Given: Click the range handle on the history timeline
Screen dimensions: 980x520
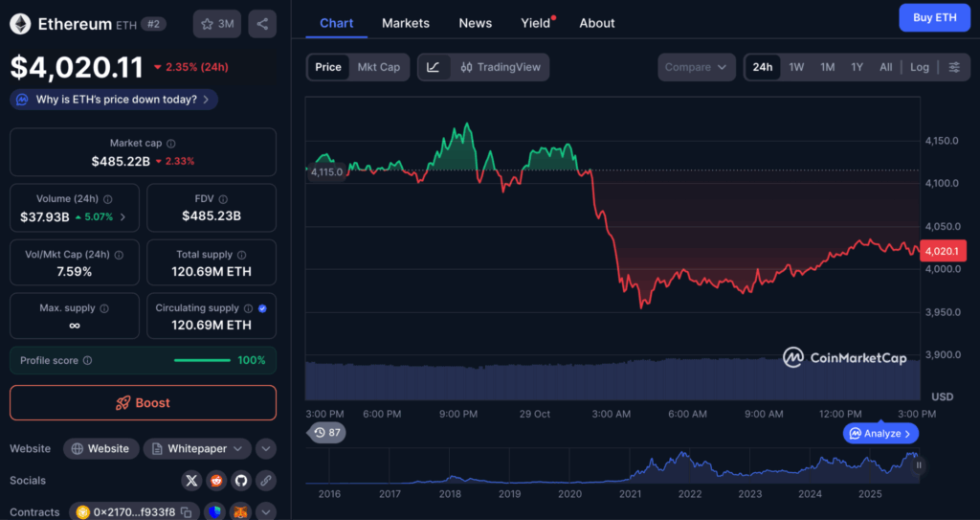Looking at the screenshot, I should tap(919, 465).
